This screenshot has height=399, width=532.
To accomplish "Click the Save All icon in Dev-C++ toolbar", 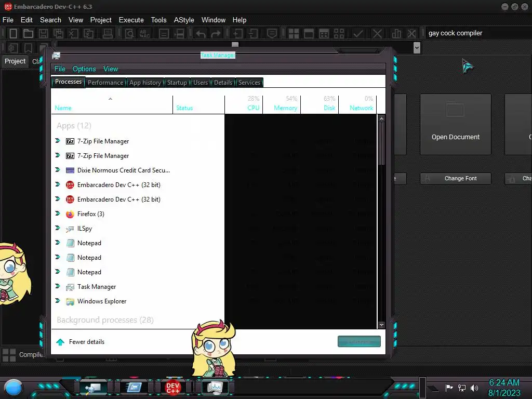I will coord(58,33).
